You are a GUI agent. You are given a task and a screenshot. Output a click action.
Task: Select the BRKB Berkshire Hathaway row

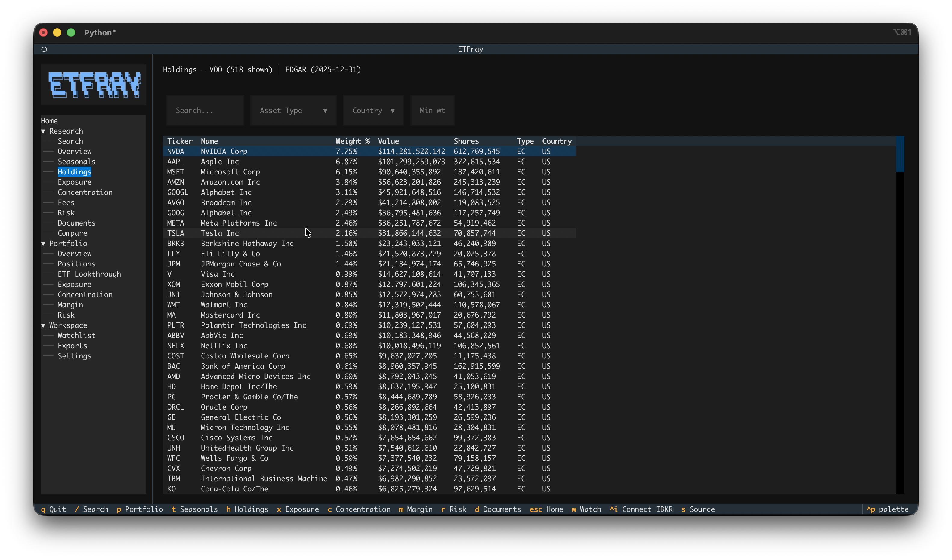coord(369,244)
